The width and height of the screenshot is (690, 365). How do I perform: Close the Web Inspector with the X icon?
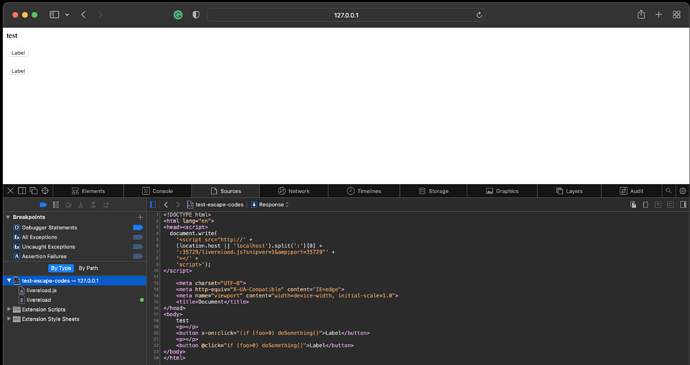pyautogui.click(x=11, y=191)
